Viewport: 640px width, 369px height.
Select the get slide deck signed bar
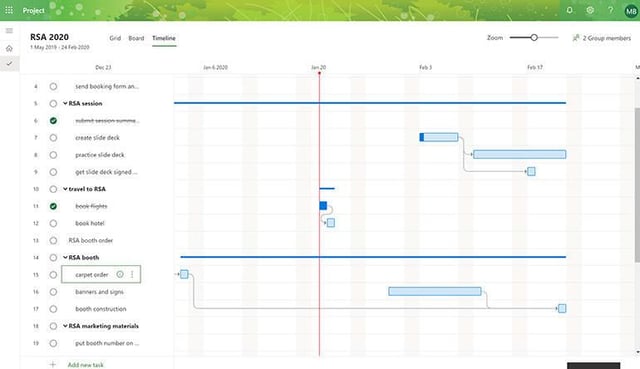click(531, 171)
